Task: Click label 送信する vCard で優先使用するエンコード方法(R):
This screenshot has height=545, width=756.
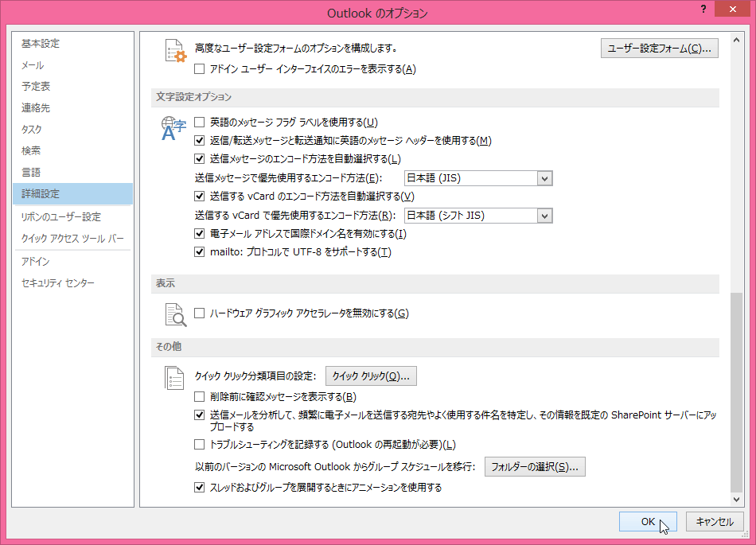Action: [x=295, y=216]
